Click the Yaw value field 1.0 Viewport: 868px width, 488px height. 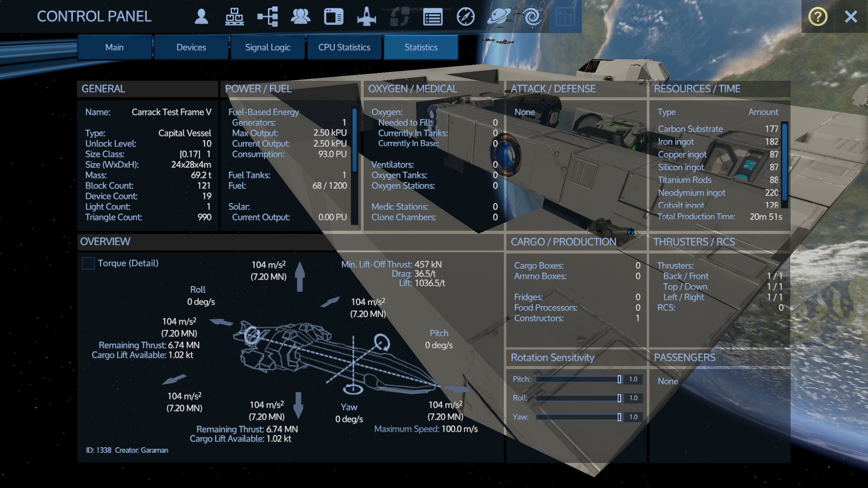tap(633, 417)
